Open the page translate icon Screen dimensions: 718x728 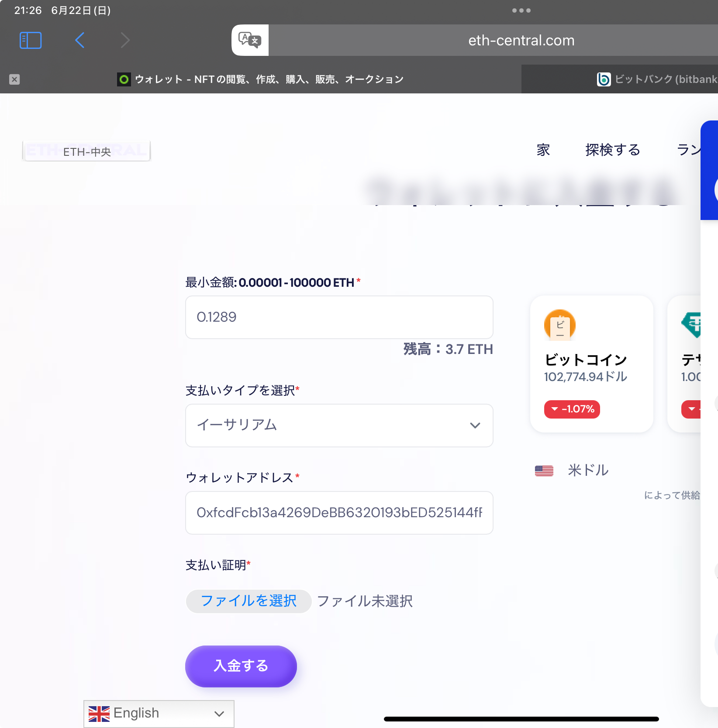pyautogui.click(x=250, y=40)
